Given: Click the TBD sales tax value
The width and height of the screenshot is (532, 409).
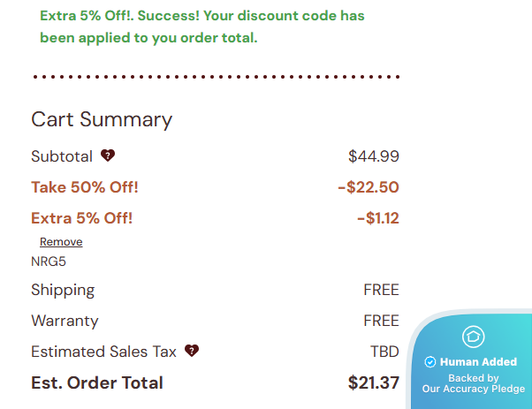Looking at the screenshot, I should tap(384, 352).
